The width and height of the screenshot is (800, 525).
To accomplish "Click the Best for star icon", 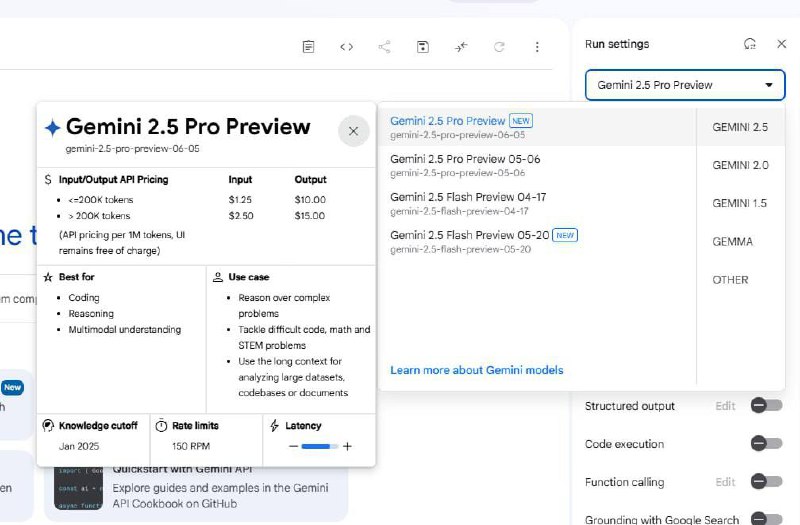I will pos(48,277).
